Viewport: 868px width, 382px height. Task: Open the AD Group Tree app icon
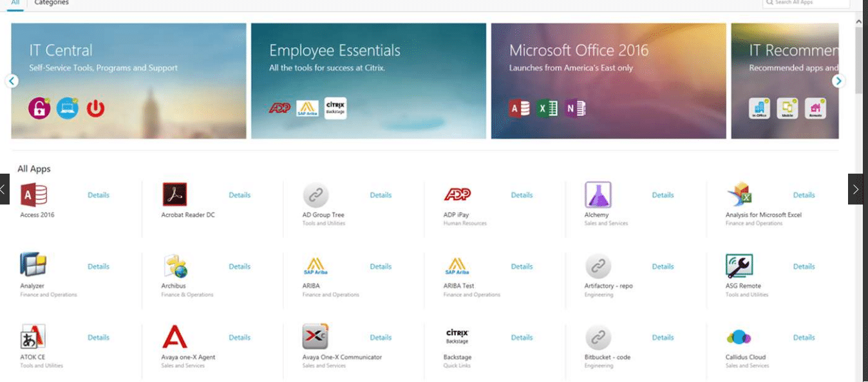tap(316, 195)
